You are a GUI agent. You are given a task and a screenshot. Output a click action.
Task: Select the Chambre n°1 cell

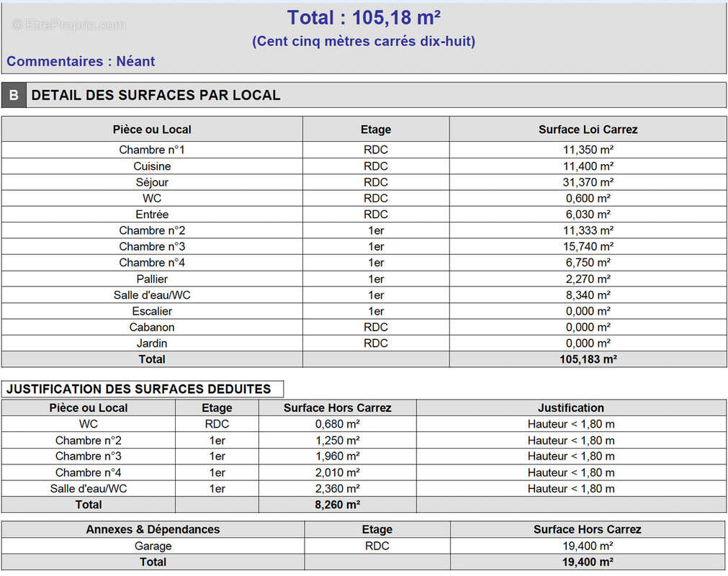click(x=152, y=150)
